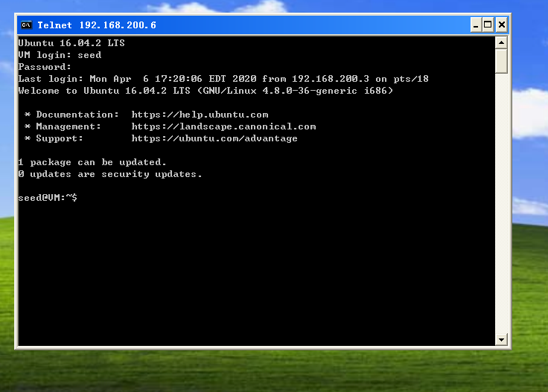Click the text Ubuntu 16.04.2 LTS on the first line
This screenshot has height=392, width=548.
[x=71, y=43]
